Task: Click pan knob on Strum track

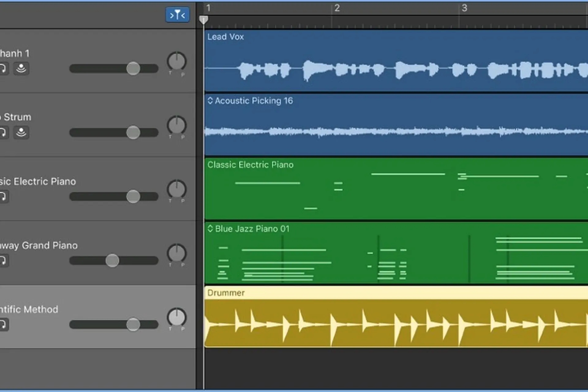Action: click(x=177, y=125)
